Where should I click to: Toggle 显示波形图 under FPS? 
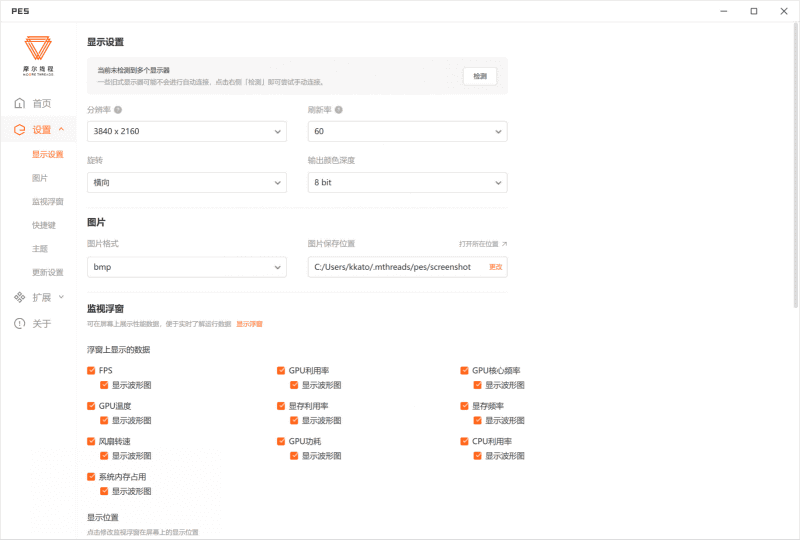pos(104,385)
